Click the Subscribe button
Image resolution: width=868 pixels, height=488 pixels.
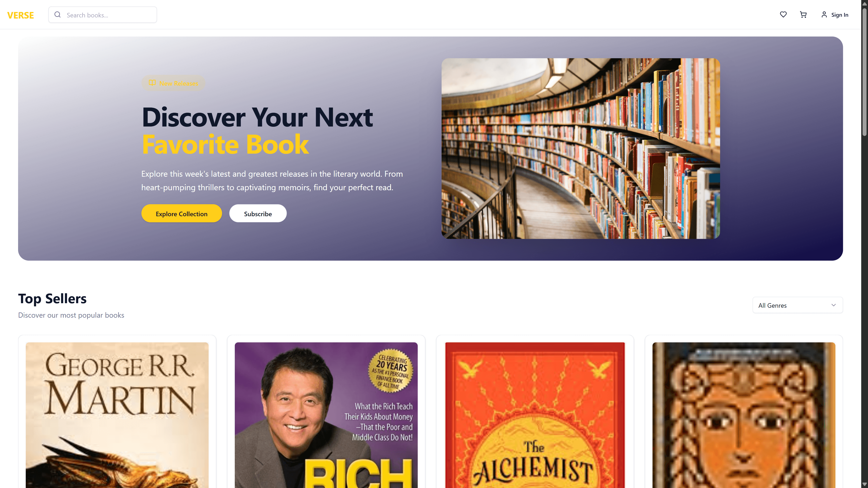[x=258, y=213]
